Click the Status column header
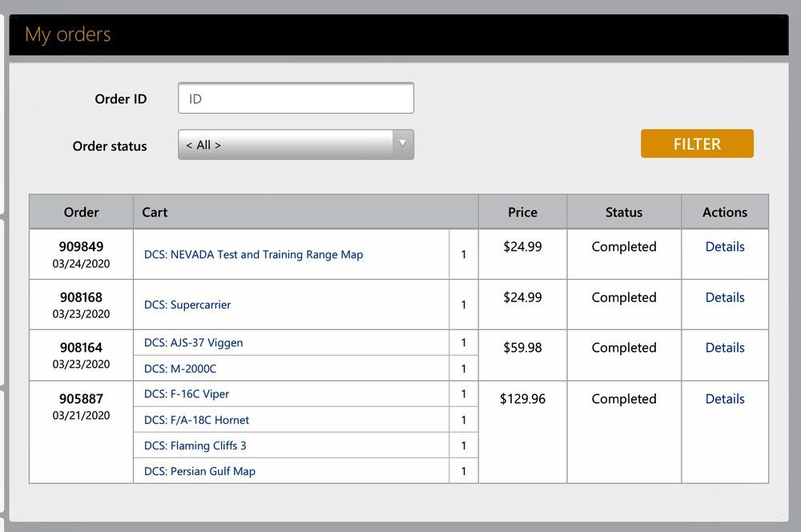 click(624, 212)
